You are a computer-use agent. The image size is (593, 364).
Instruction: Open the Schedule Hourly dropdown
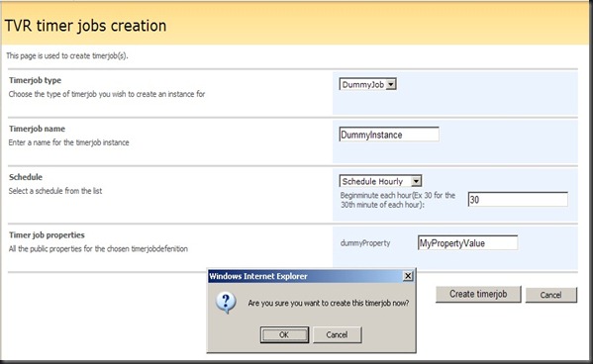coord(380,181)
